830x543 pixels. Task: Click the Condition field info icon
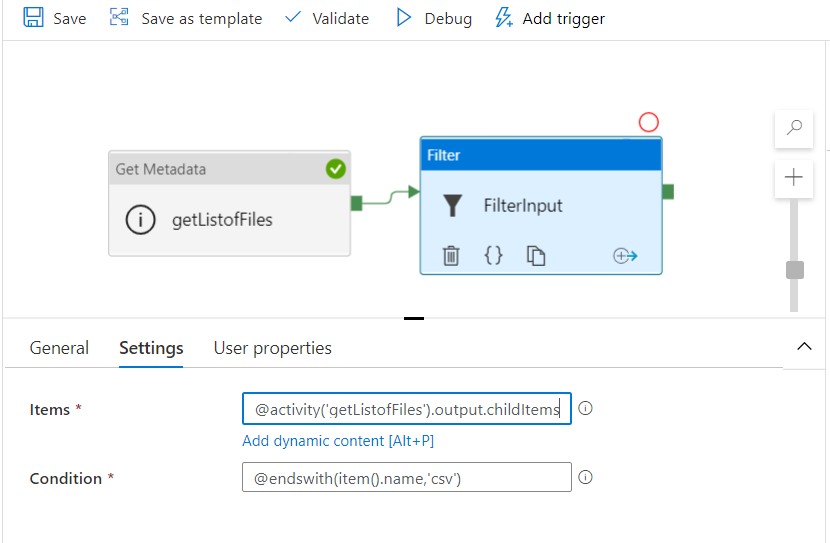point(586,477)
